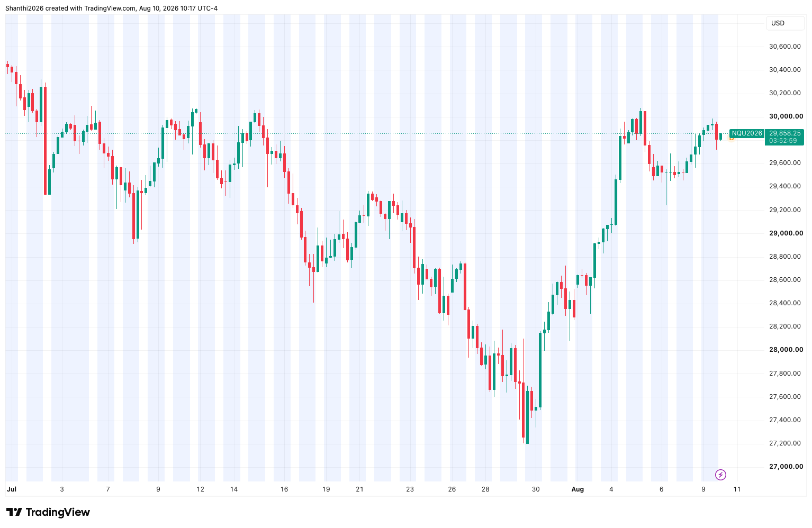The height and width of the screenshot is (528, 812).
Task: Click the purple lightning bolt event icon
Action: tap(720, 475)
